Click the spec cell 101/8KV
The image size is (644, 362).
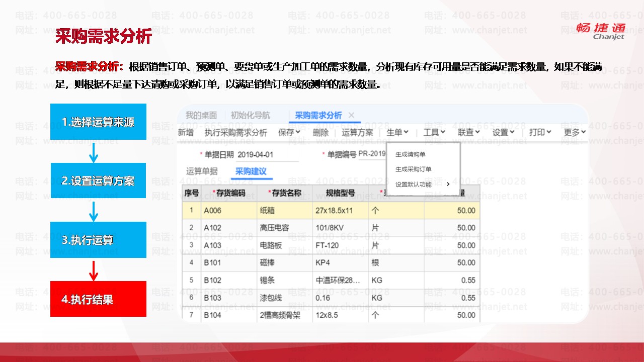click(340, 228)
